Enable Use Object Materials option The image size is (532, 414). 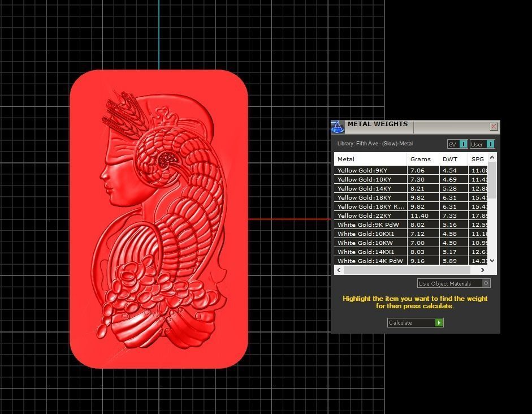(454, 283)
